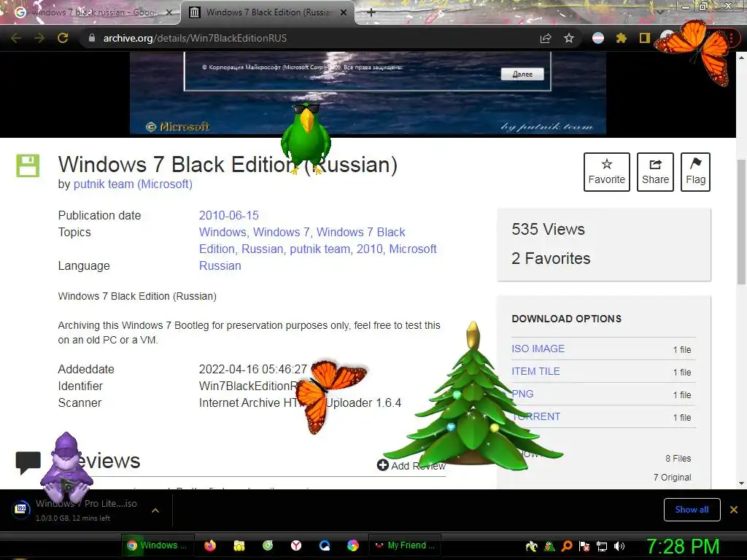Open the green circular taskbar icon
747x560 pixels.
pos(268,545)
